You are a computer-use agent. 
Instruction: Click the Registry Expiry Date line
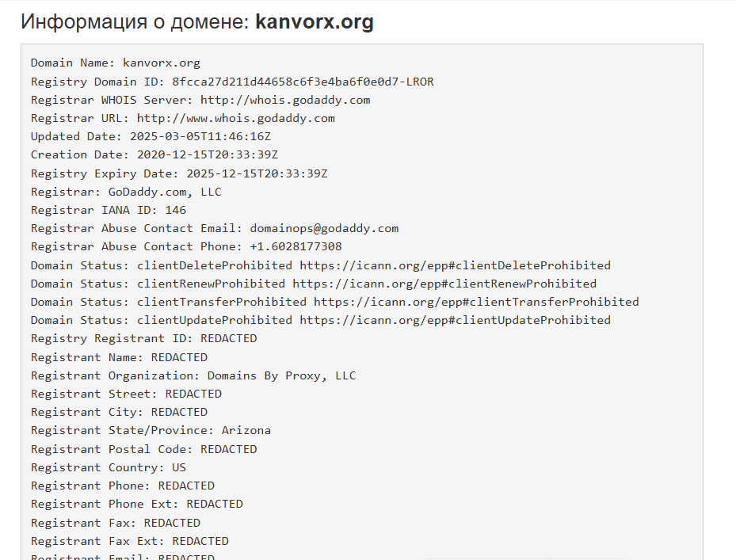[x=179, y=173]
